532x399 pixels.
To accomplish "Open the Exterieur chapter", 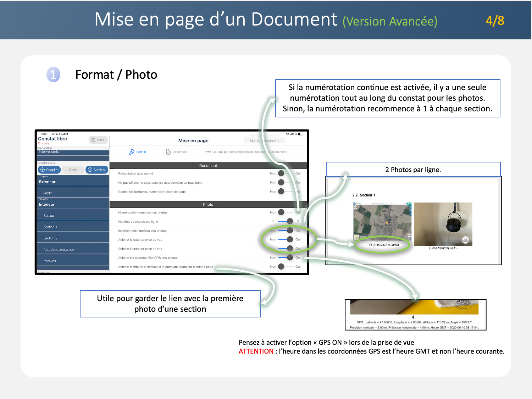I will pyautogui.click(x=73, y=182).
